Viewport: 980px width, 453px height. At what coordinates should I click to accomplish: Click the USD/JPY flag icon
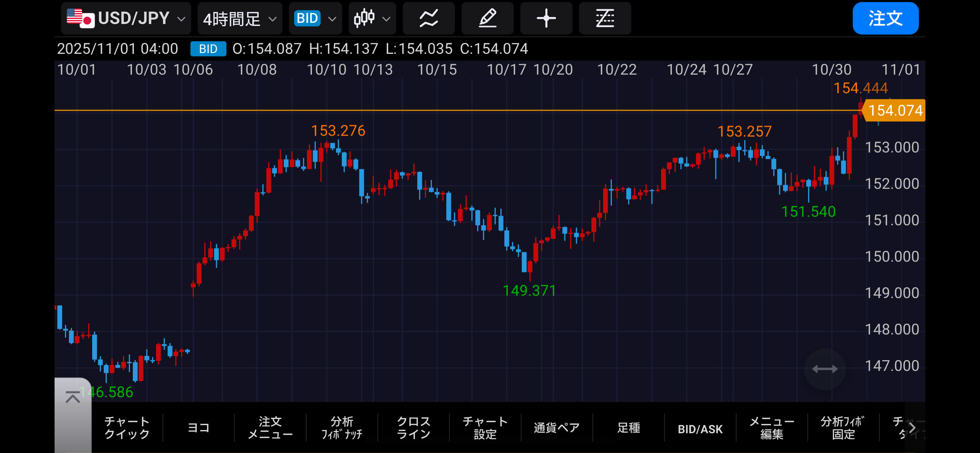click(x=81, y=18)
